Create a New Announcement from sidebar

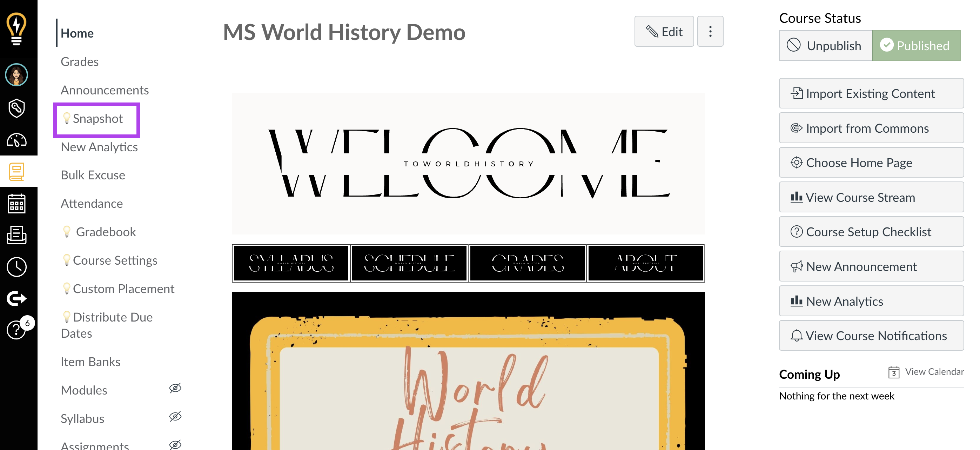pyautogui.click(x=871, y=266)
